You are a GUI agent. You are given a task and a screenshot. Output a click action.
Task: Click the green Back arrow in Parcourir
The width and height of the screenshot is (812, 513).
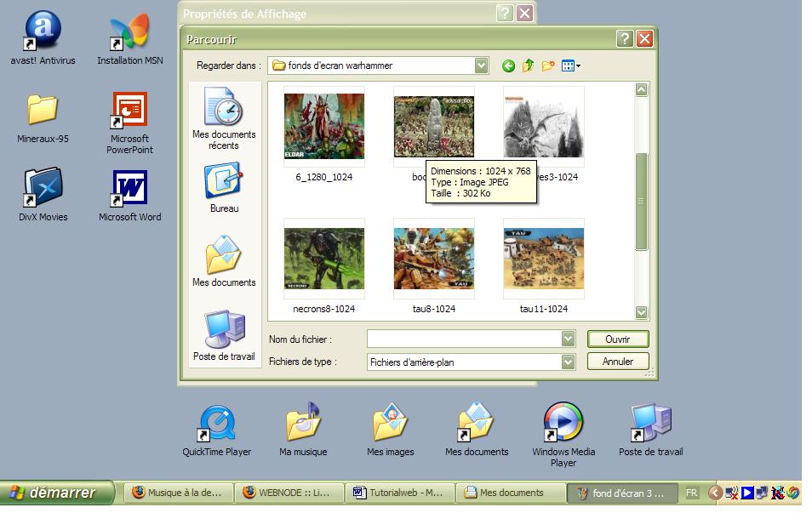[508, 66]
